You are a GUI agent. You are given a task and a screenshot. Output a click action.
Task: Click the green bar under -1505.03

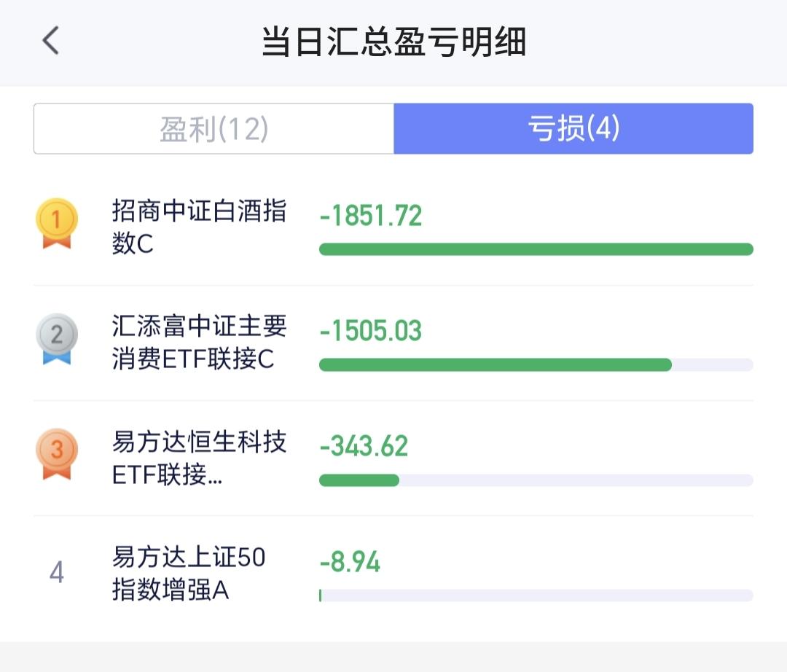(496, 365)
